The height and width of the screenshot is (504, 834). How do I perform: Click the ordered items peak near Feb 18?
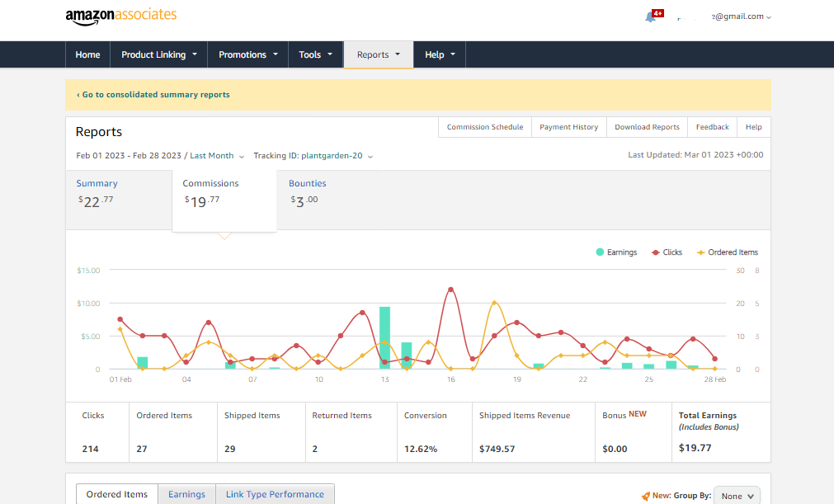[495, 303]
